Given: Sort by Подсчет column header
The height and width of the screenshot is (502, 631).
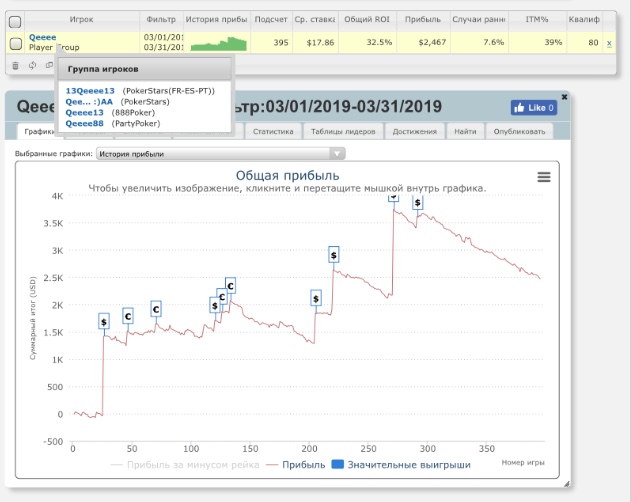Looking at the screenshot, I should [271, 19].
